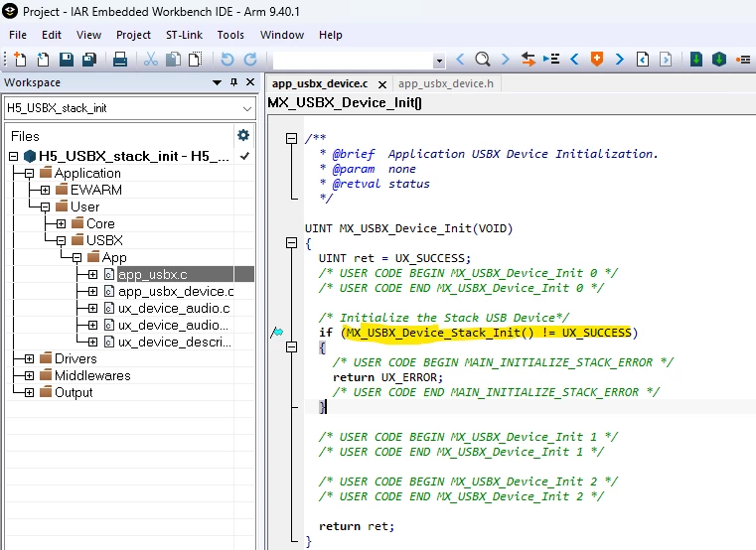
Task: Open the toolbar search combo box dropdown arrow
Action: pyautogui.click(x=439, y=61)
